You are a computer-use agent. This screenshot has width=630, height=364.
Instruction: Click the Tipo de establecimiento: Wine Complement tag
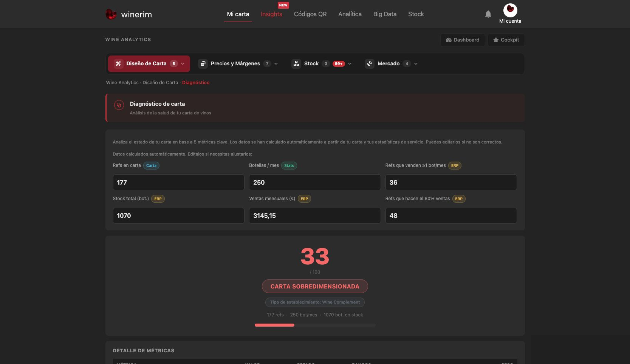coord(315,302)
